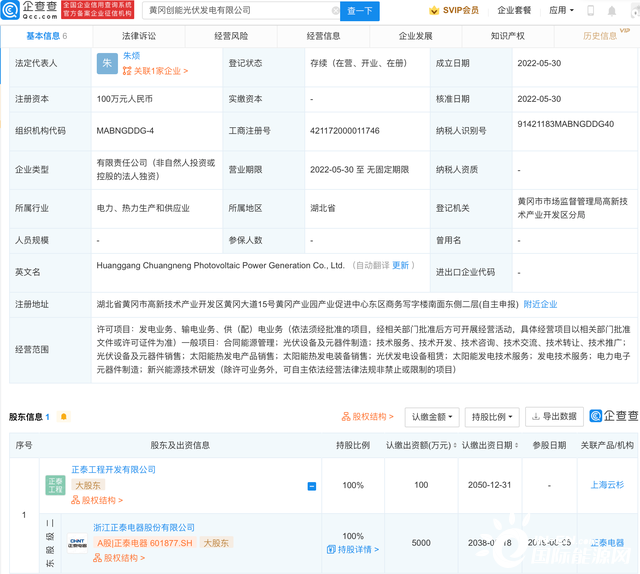Click the 企查查 logo in the header
This screenshot has height=574, width=640.
tap(30, 11)
